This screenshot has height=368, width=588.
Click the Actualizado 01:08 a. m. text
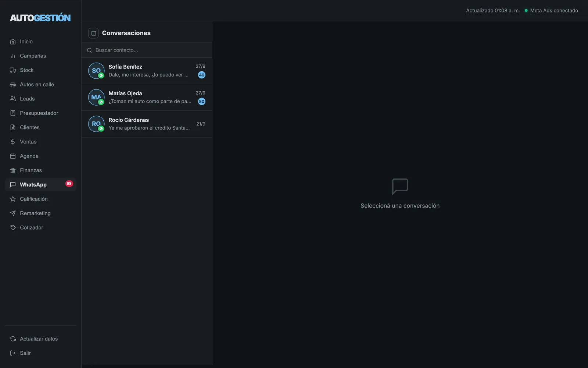coord(493,11)
